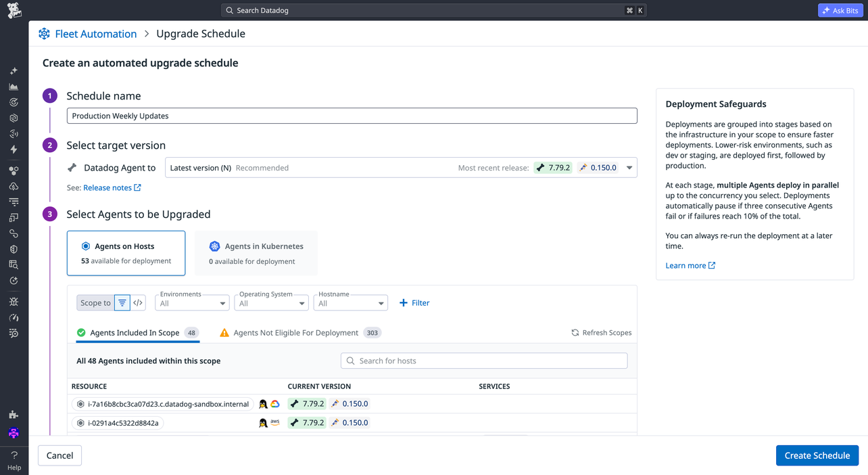This screenshot has width=868, height=475.
Task: Open Ask Bits assistant
Action: tap(840, 11)
